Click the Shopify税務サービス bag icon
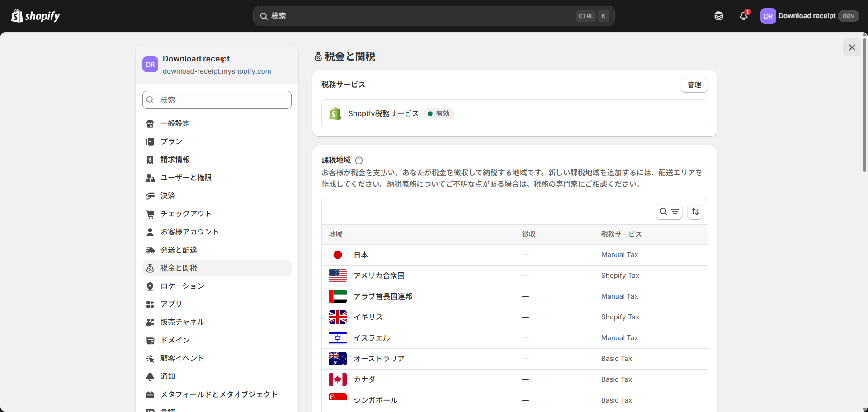This screenshot has width=868, height=412. [335, 113]
